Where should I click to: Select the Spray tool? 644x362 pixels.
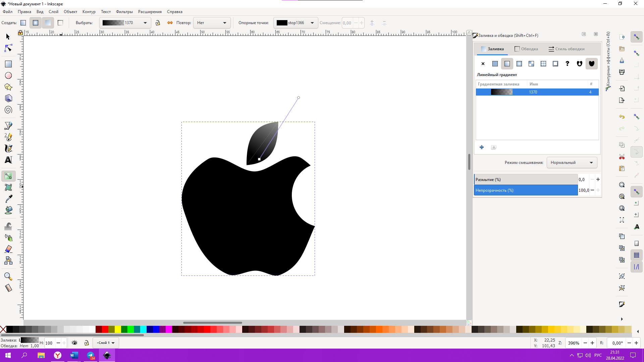pyautogui.click(x=8, y=238)
